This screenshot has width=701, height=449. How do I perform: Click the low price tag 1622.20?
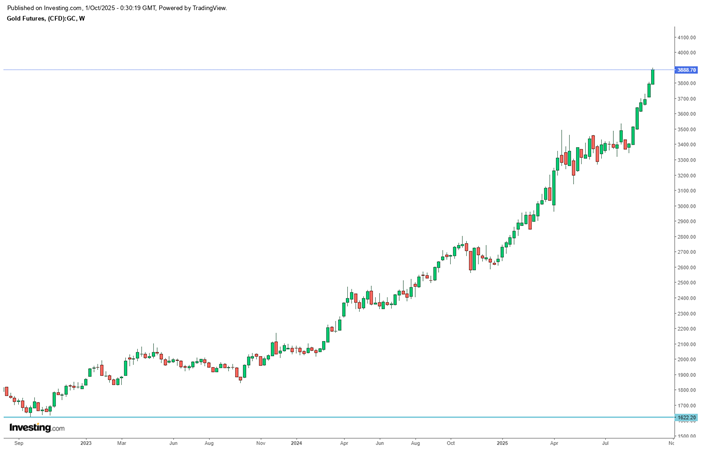686,417
